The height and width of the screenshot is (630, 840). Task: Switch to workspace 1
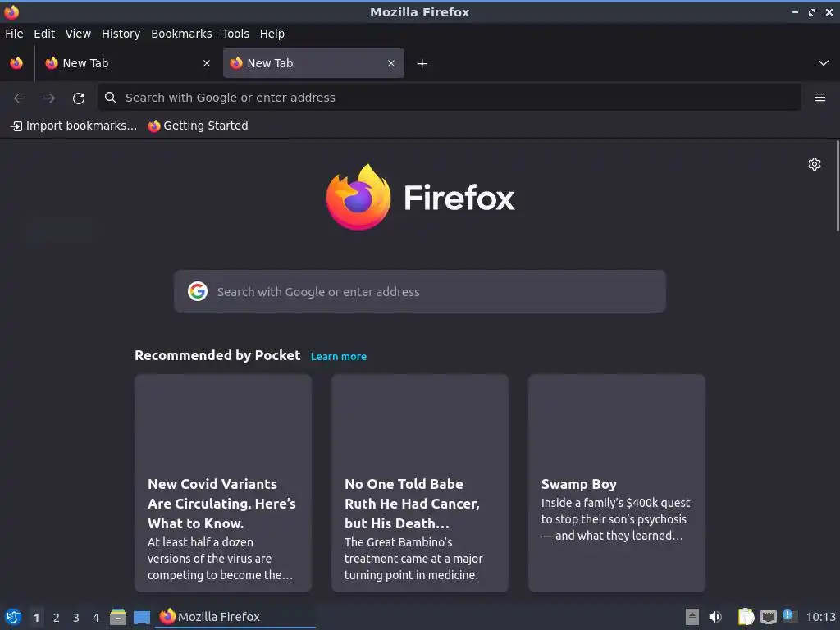[36, 618]
